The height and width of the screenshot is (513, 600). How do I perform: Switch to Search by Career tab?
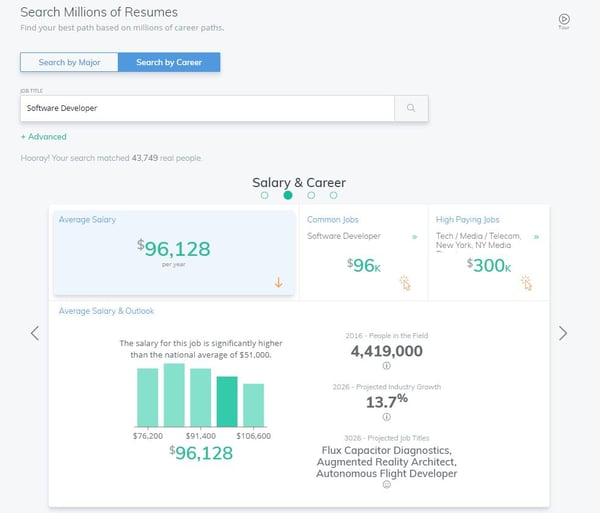point(169,62)
